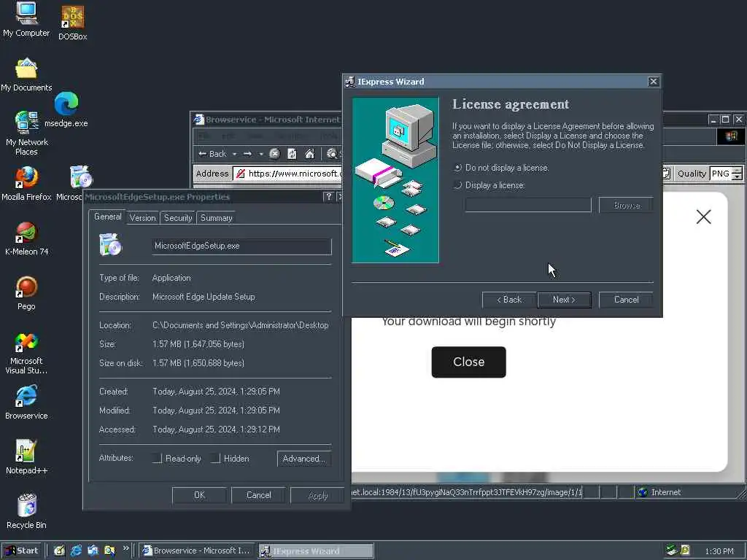Click the Back button in Internet Explorer toolbar

212,154
